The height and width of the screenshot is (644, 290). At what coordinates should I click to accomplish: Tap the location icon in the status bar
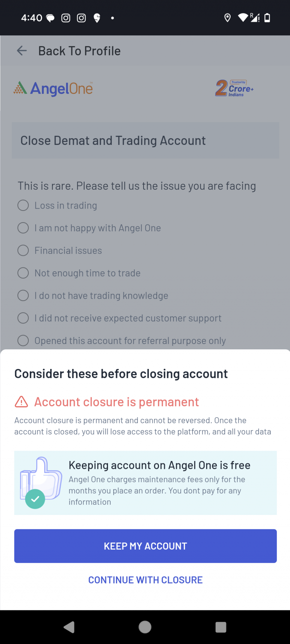(x=227, y=18)
